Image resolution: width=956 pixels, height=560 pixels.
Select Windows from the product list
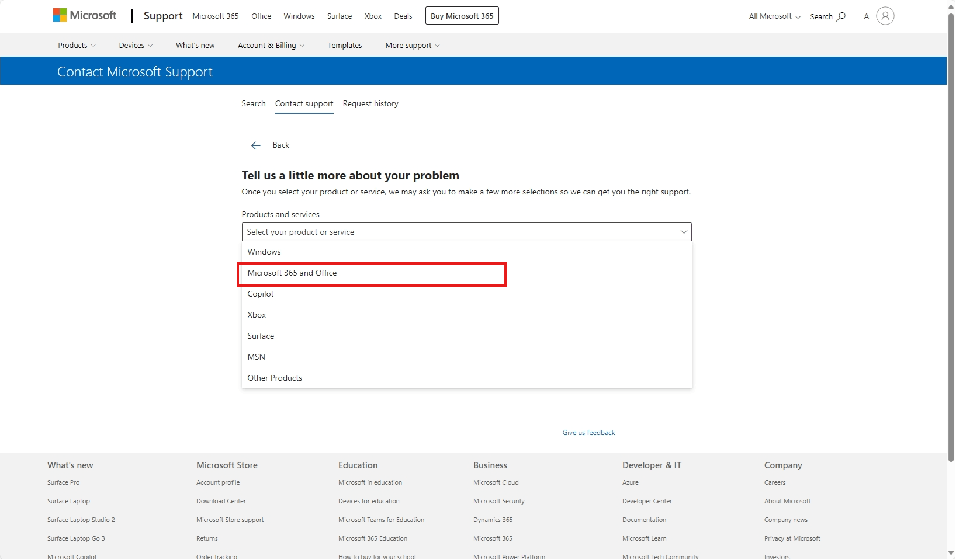click(466, 252)
